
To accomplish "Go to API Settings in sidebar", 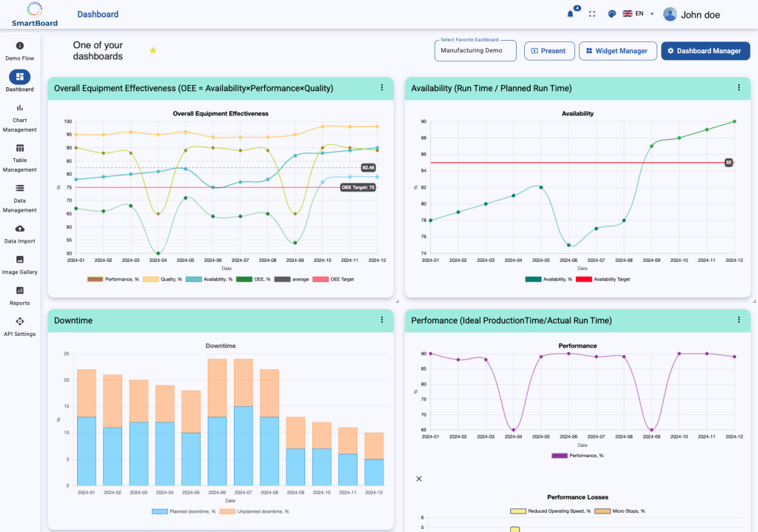I will point(20,326).
